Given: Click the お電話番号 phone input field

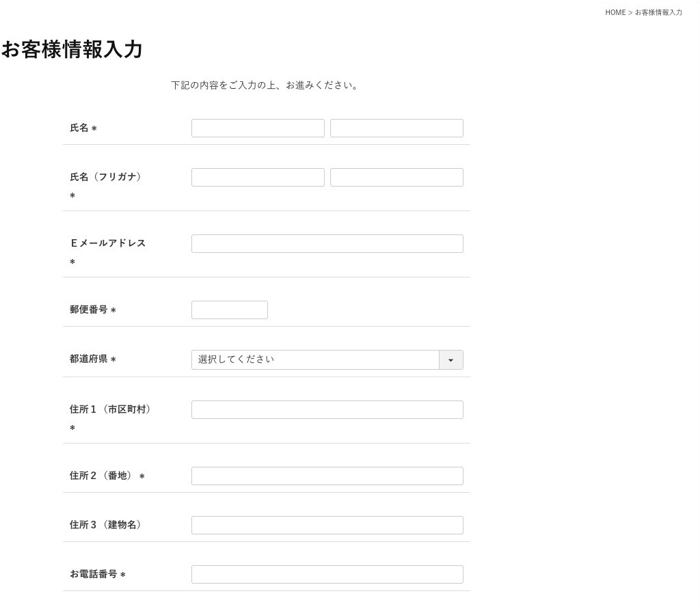Looking at the screenshot, I should pyautogui.click(x=327, y=575).
